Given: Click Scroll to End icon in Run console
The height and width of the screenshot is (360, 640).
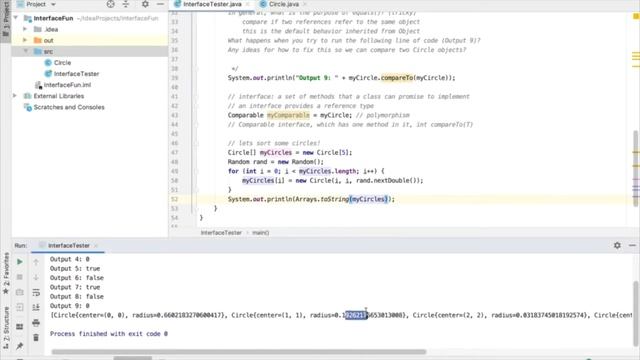Looking at the screenshot, I should click(x=36, y=307).
